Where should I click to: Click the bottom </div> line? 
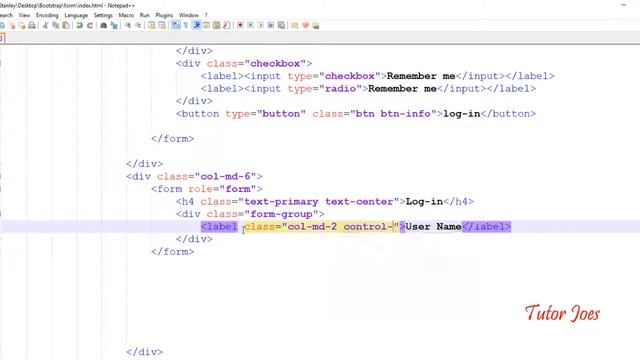click(144, 351)
